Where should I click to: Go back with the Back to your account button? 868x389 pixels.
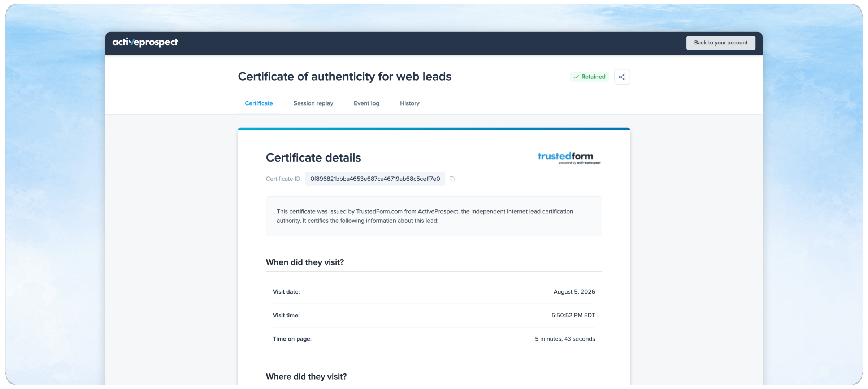click(720, 43)
